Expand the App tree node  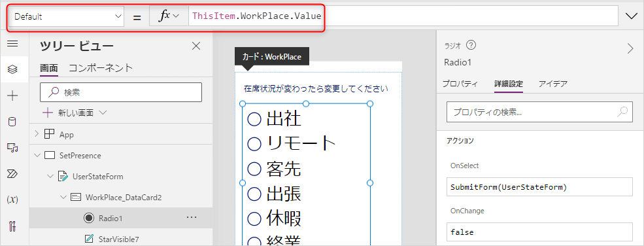(x=37, y=134)
